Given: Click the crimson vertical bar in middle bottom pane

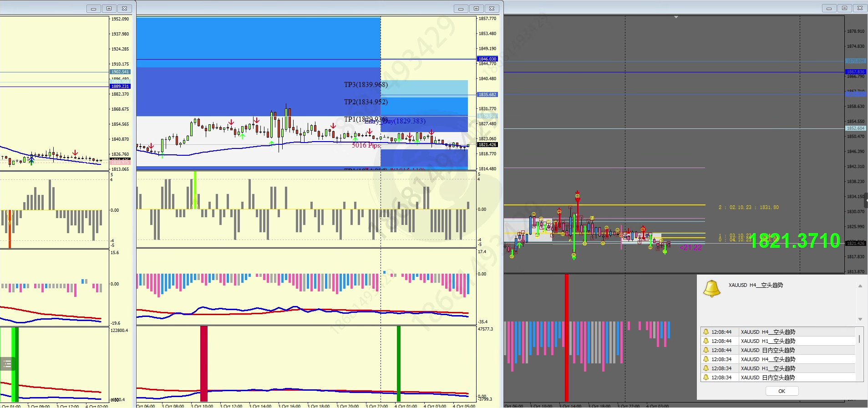Looking at the screenshot, I should [204, 364].
